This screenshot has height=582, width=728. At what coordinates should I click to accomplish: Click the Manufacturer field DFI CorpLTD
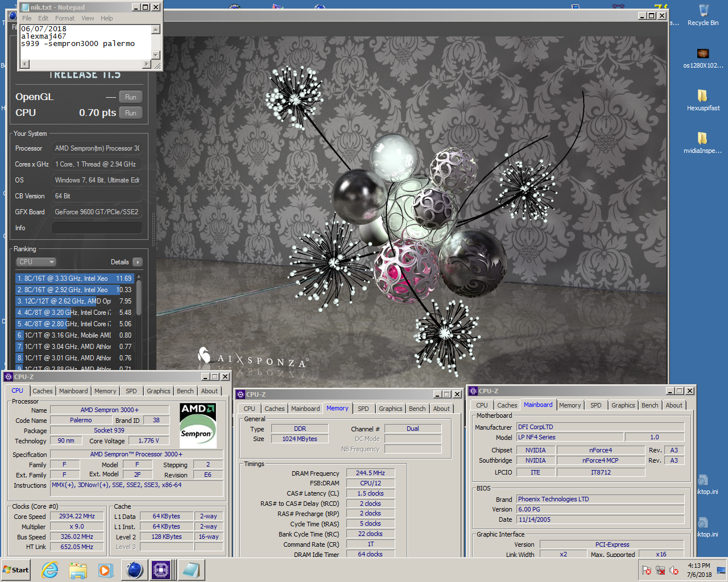click(600, 427)
